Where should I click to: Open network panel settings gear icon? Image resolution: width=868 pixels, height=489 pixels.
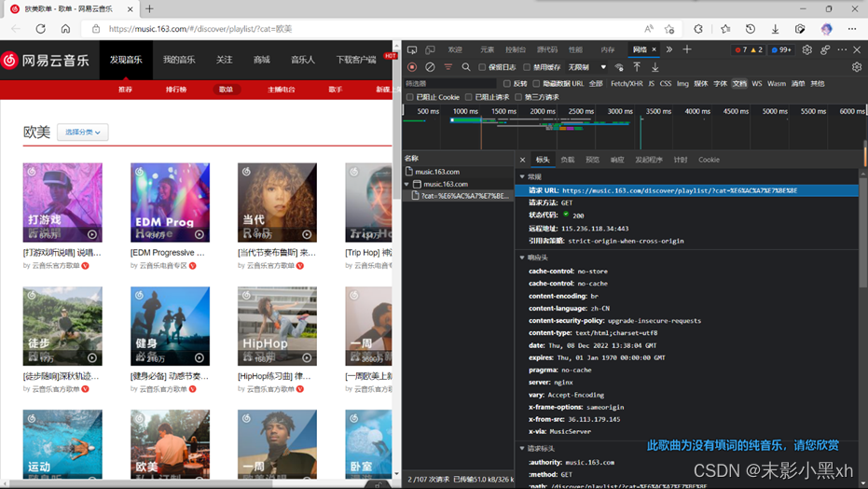point(857,67)
